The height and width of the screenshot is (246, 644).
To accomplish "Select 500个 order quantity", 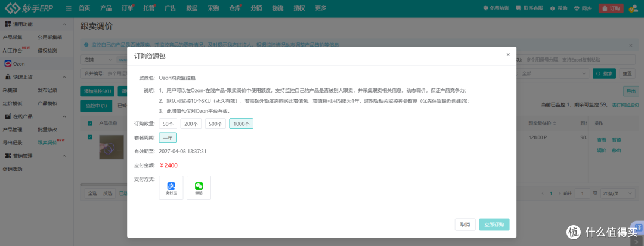I will [x=215, y=124].
